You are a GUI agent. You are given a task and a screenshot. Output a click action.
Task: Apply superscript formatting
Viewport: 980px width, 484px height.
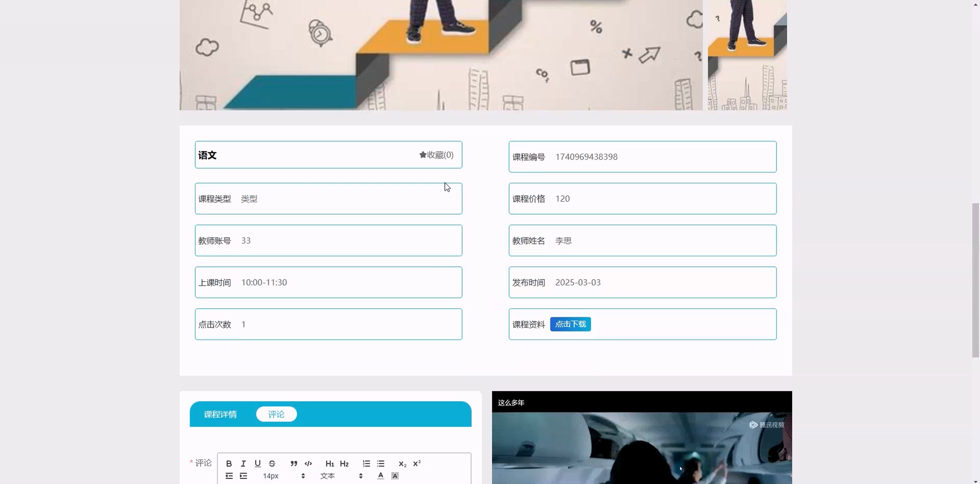coord(417,463)
